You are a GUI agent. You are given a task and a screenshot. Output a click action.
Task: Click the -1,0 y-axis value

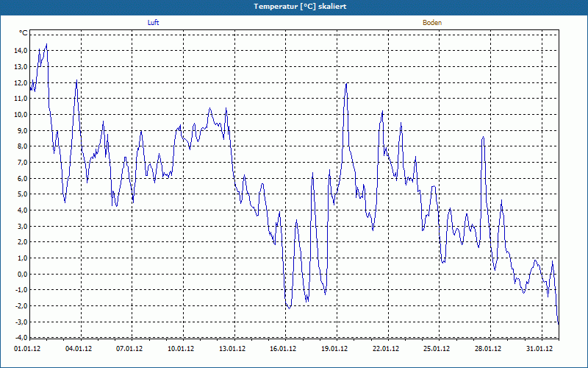click(x=21, y=290)
